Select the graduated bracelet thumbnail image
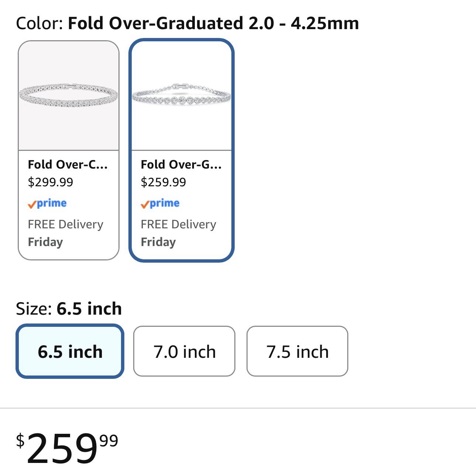This screenshot has width=476, height=474. [x=182, y=96]
